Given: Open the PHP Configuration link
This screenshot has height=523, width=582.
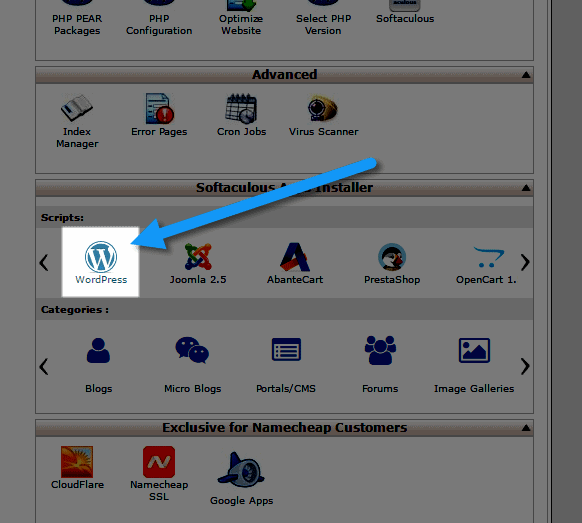Looking at the screenshot, I should (159, 24).
